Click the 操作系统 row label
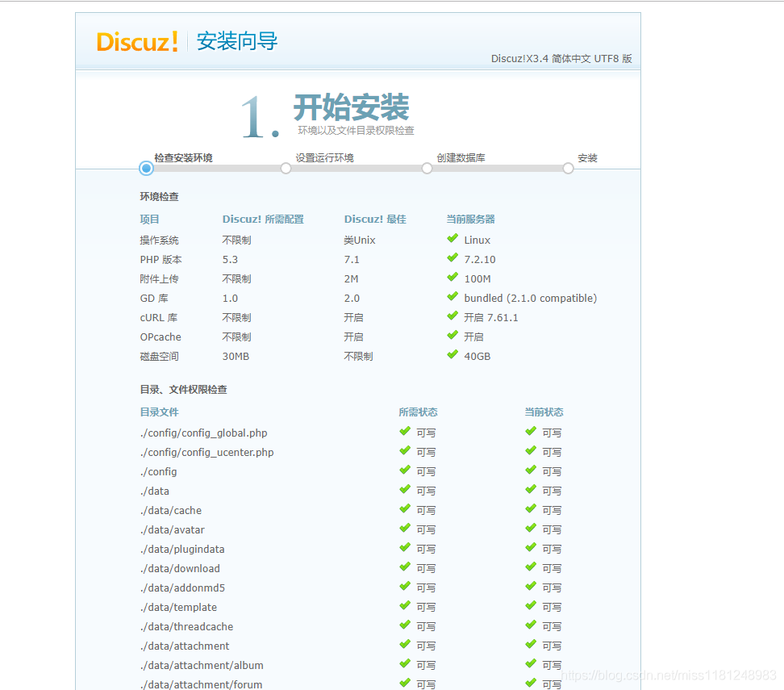 pyautogui.click(x=159, y=240)
